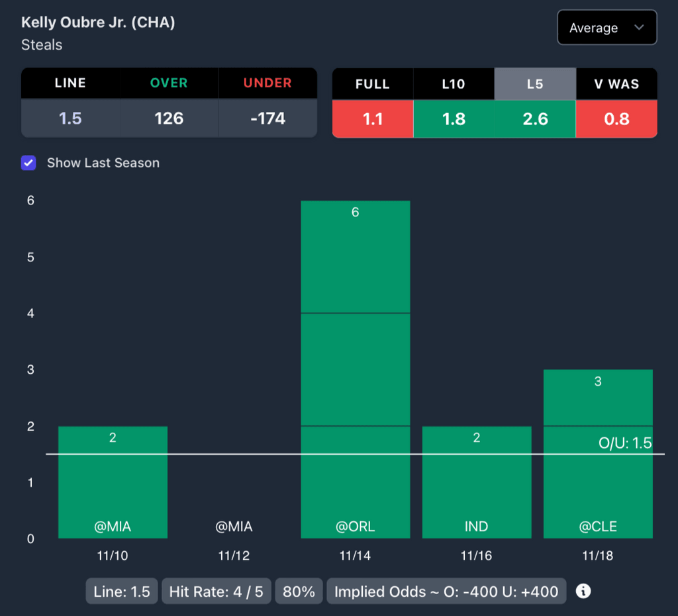Image resolution: width=678 pixels, height=616 pixels.
Task: Click the Line: 1.5 badge below chart
Action: (x=122, y=592)
